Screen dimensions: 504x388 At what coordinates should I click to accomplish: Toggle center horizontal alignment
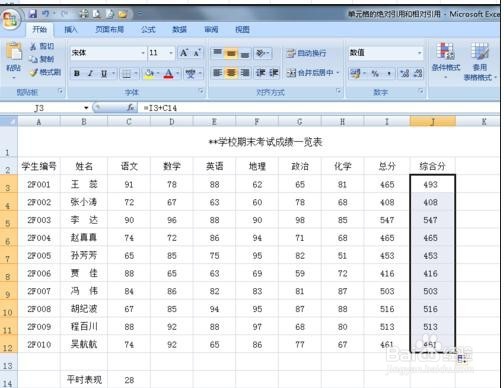231,73
